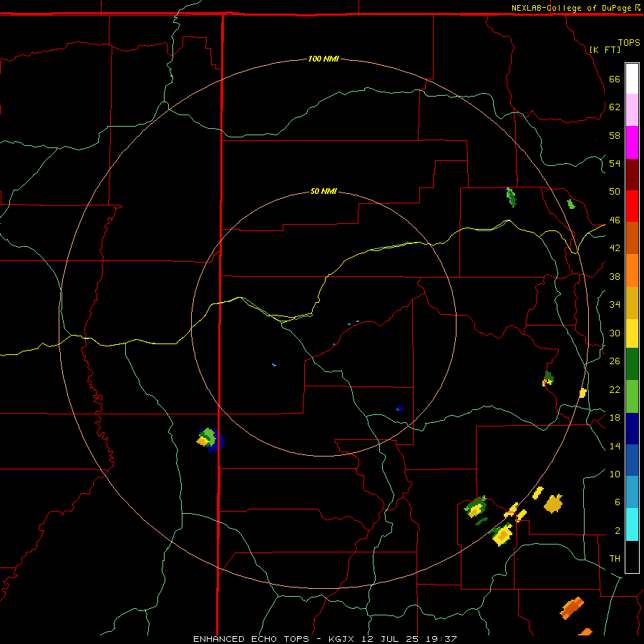Click the bright red legend color band
The width and height of the screenshot is (644, 644).
632,206
